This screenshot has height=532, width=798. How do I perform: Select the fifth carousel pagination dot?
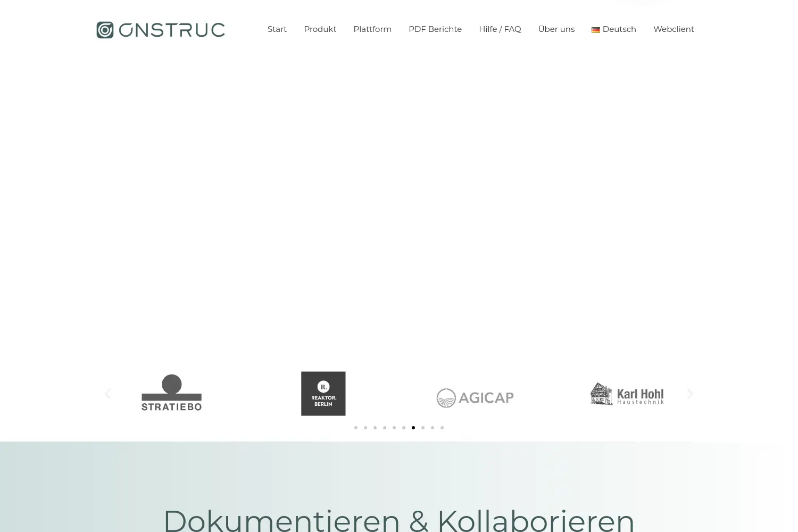(394, 428)
